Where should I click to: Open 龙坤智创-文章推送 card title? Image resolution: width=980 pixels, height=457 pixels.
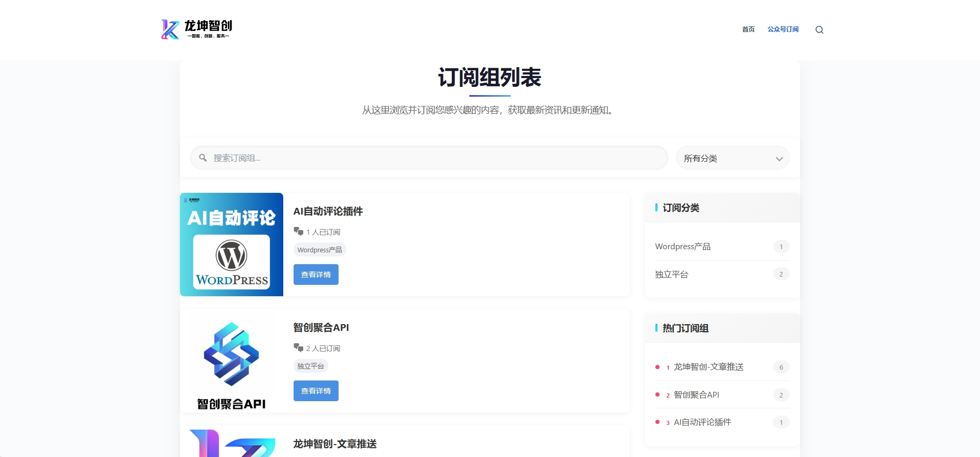[335, 444]
